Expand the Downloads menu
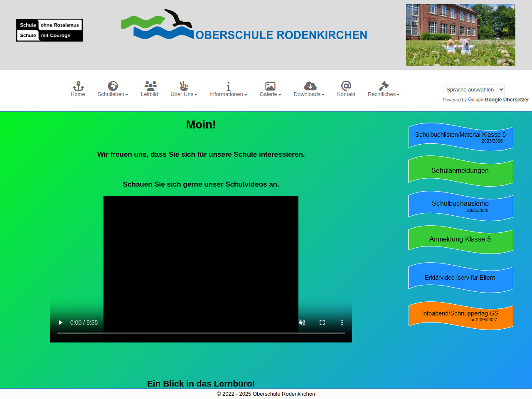This screenshot has width=532, height=399. (309, 89)
